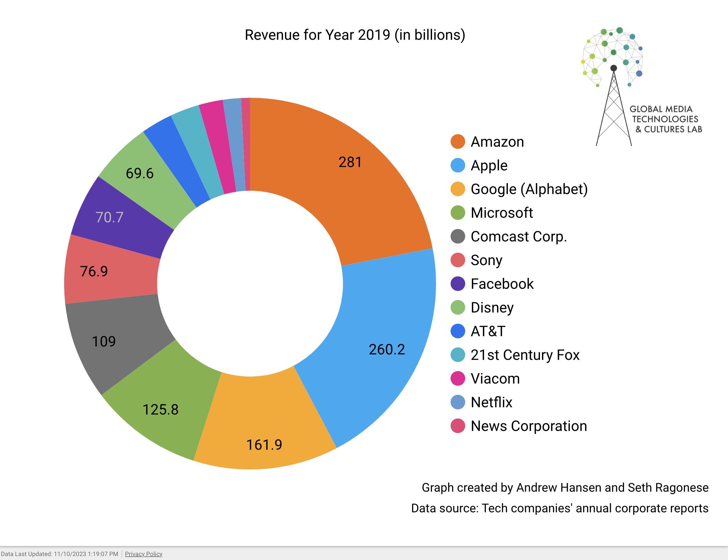Click the Google (Alphabet) legend dot

458,189
